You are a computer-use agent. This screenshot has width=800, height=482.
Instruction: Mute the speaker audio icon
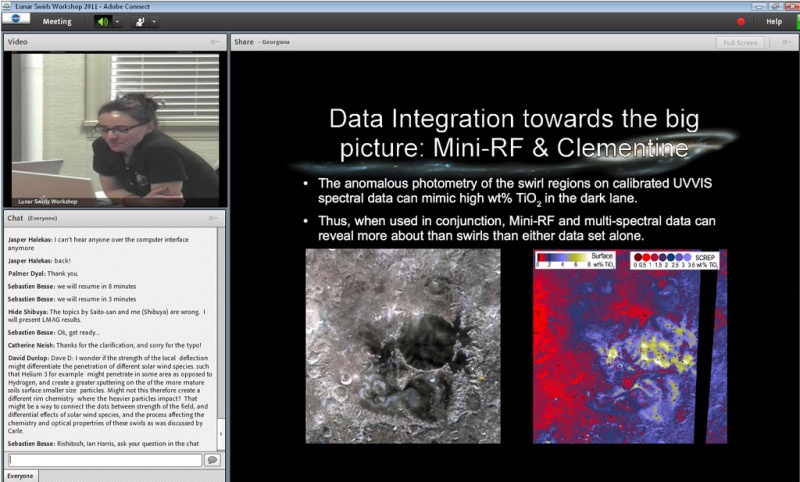(103, 21)
